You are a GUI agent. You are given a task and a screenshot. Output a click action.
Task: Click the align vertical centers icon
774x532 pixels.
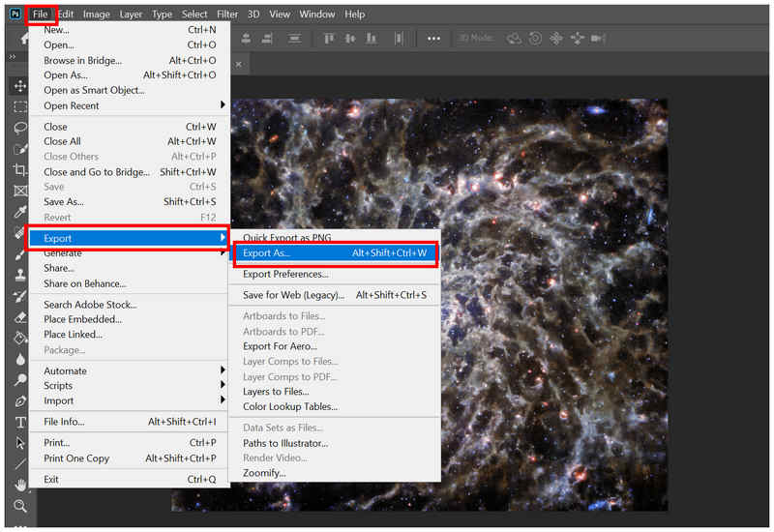350,39
